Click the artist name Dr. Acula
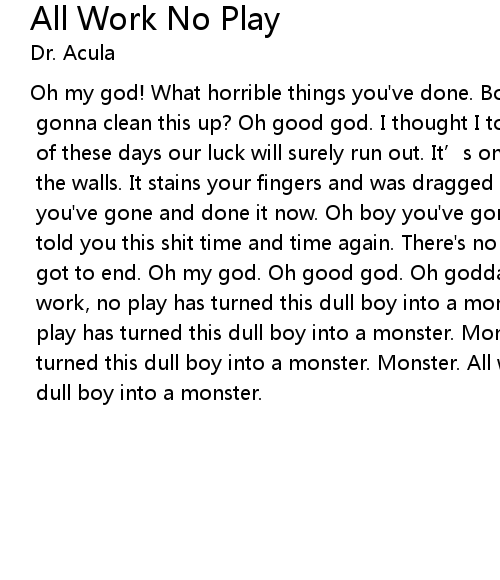 [73, 53]
